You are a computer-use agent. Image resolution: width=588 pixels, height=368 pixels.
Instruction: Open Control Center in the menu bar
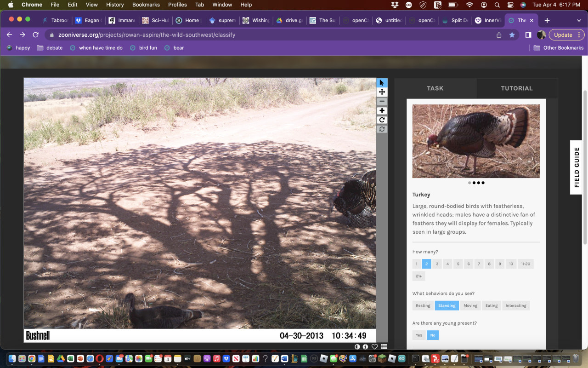tap(510, 5)
